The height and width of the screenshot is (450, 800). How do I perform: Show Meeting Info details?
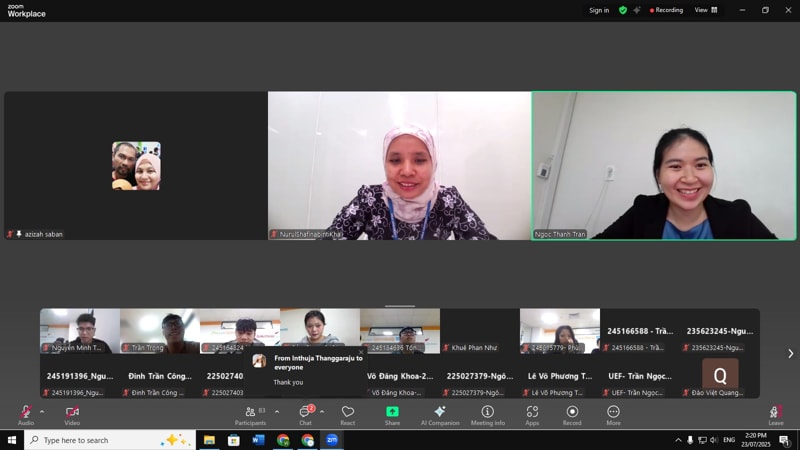pos(488,412)
